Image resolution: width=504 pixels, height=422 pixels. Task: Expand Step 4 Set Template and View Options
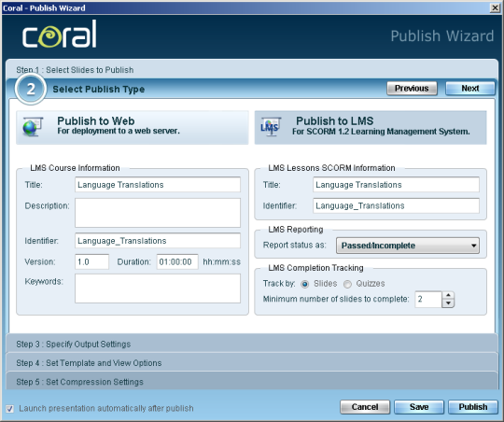[x=252, y=362]
